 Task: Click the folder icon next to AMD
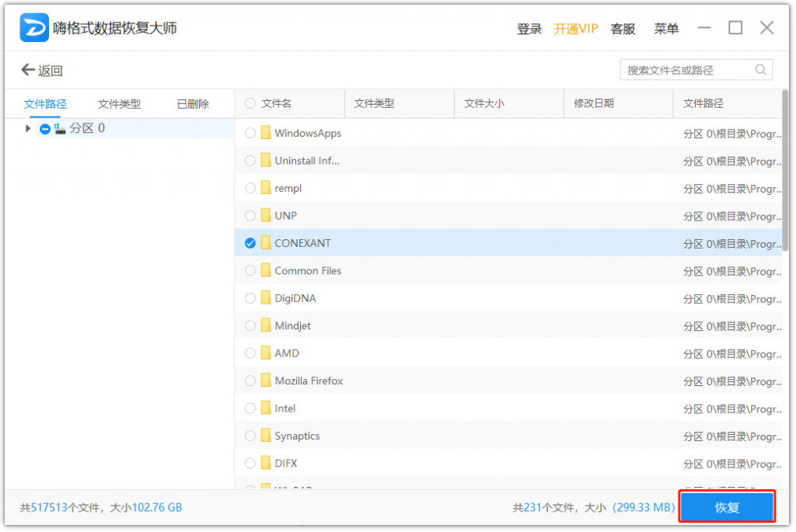tap(264, 353)
